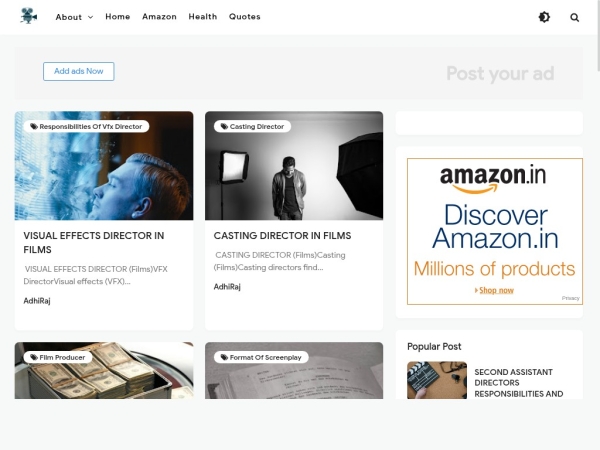Image resolution: width=600 pixels, height=450 pixels.
Task: Open the Quotes navigation item
Action: [x=245, y=17]
